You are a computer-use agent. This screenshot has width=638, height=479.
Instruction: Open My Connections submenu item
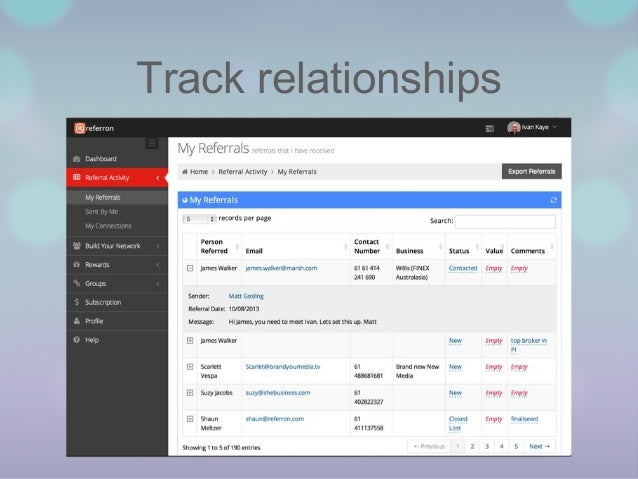pyautogui.click(x=109, y=226)
